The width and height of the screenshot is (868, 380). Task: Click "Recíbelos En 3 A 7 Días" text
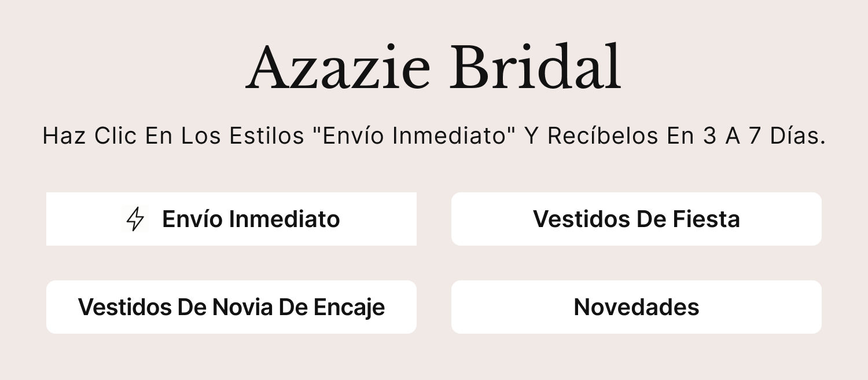pyautogui.click(x=686, y=136)
